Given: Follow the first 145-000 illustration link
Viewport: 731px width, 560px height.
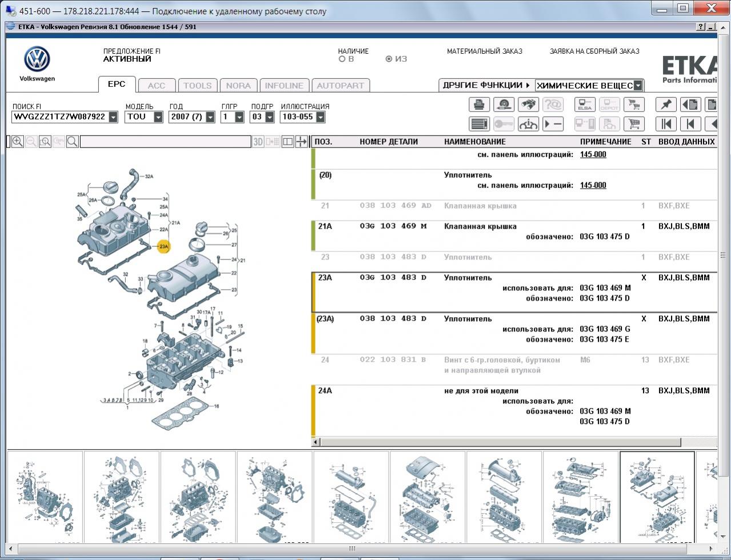Looking at the screenshot, I should tap(593, 154).
